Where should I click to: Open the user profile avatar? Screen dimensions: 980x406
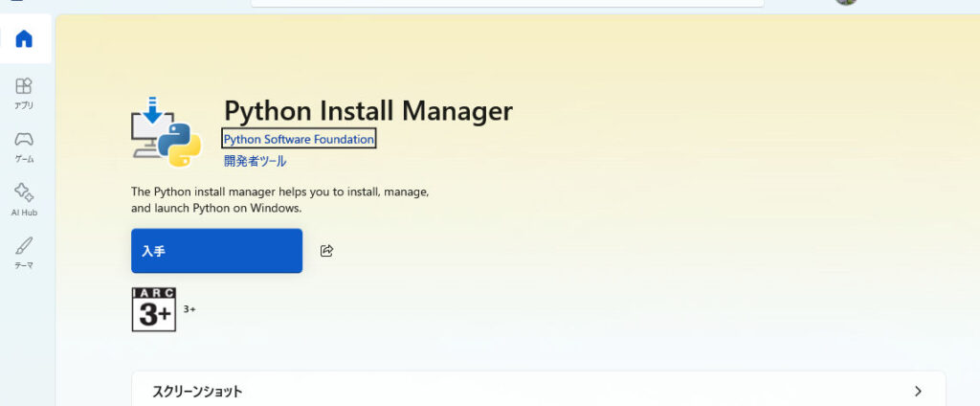(x=844, y=2)
